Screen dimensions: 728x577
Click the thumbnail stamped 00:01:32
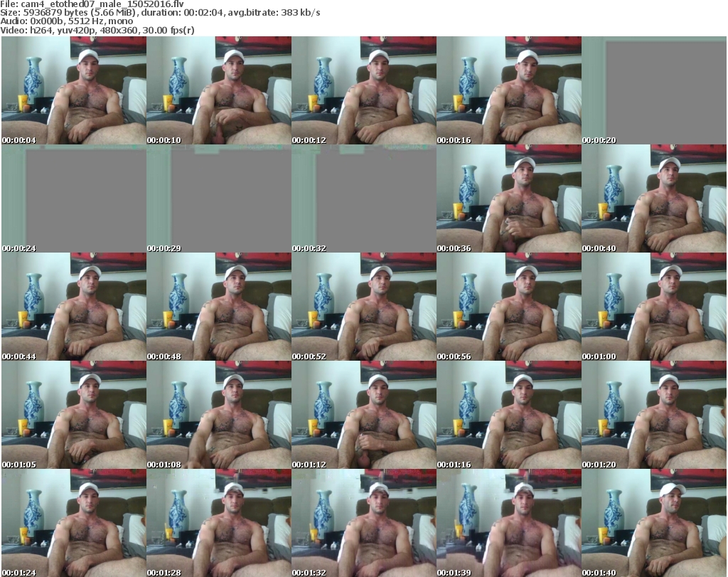click(364, 523)
